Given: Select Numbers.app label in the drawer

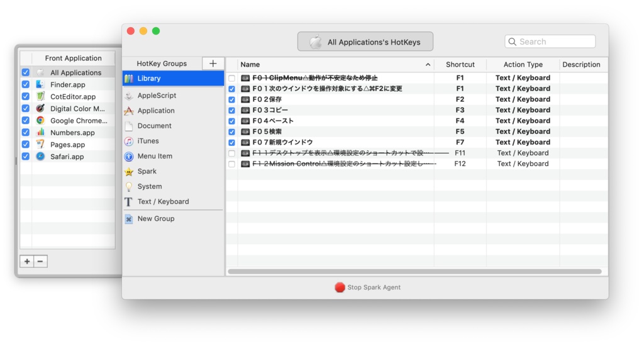Looking at the screenshot, I should coord(72,133).
